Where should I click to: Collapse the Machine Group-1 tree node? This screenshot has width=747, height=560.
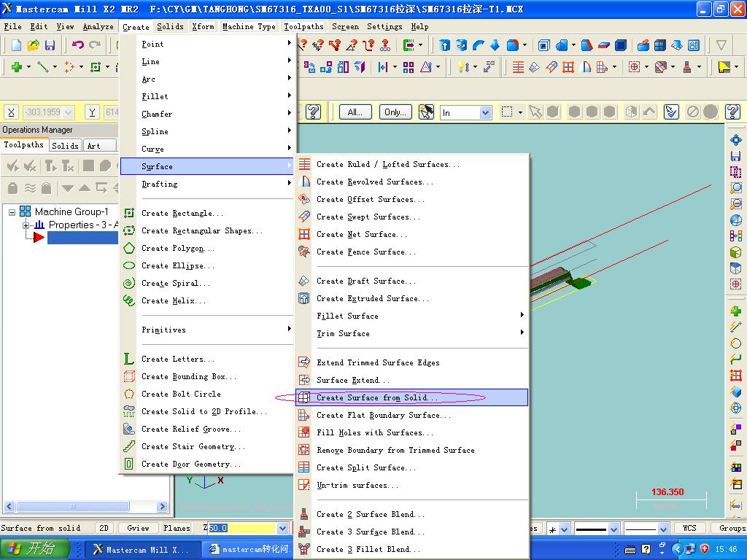12,212
